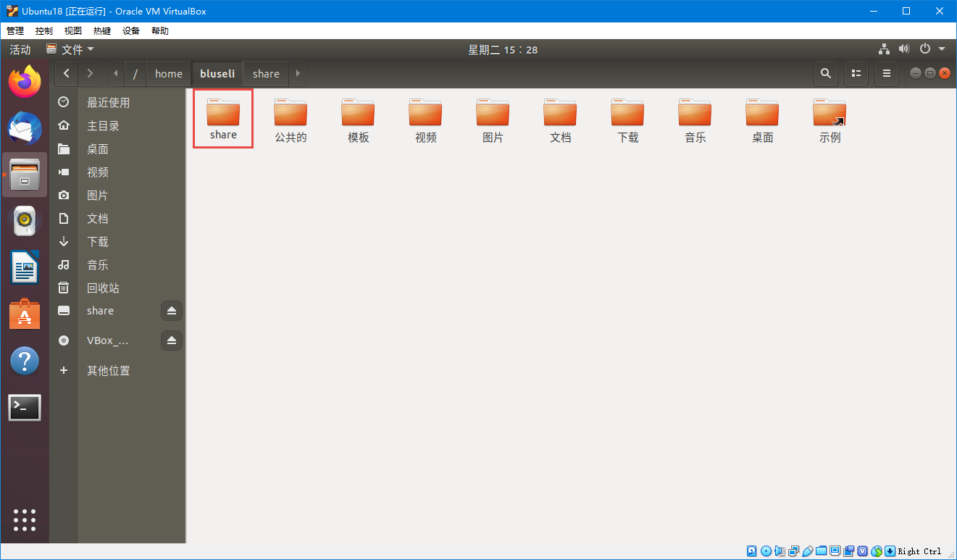Click the root slash path button
The height and width of the screenshot is (560, 957).
click(x=135, y=73)
